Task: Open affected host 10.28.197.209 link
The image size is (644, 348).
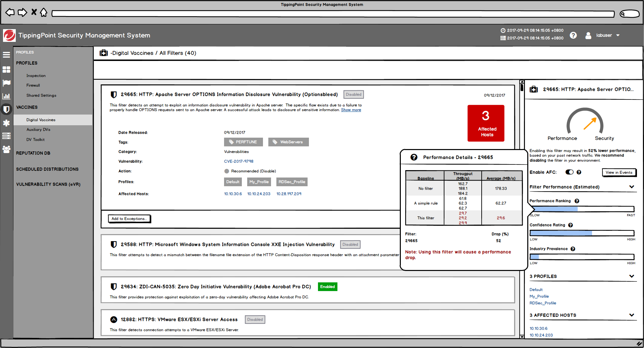Action: tap(289, 194)
